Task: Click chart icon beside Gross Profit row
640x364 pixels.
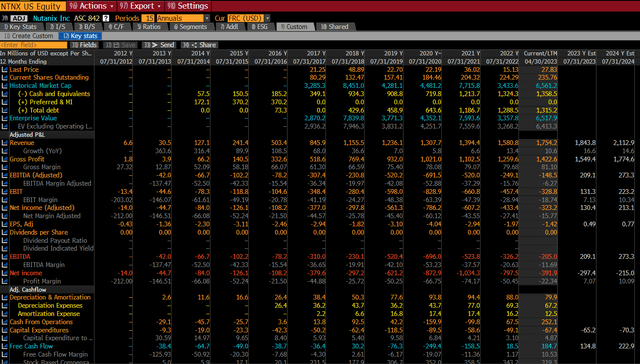Action: click(4, 159)
